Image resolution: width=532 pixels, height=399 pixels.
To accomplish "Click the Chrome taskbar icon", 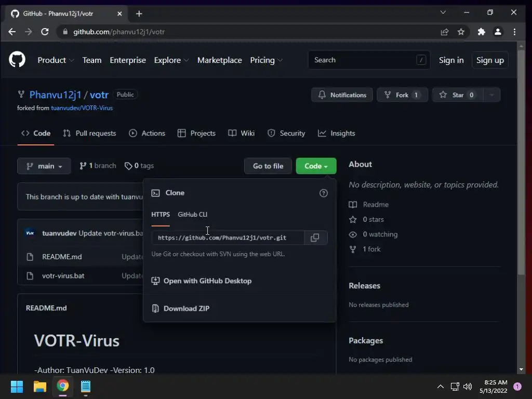I will point(62,386).
